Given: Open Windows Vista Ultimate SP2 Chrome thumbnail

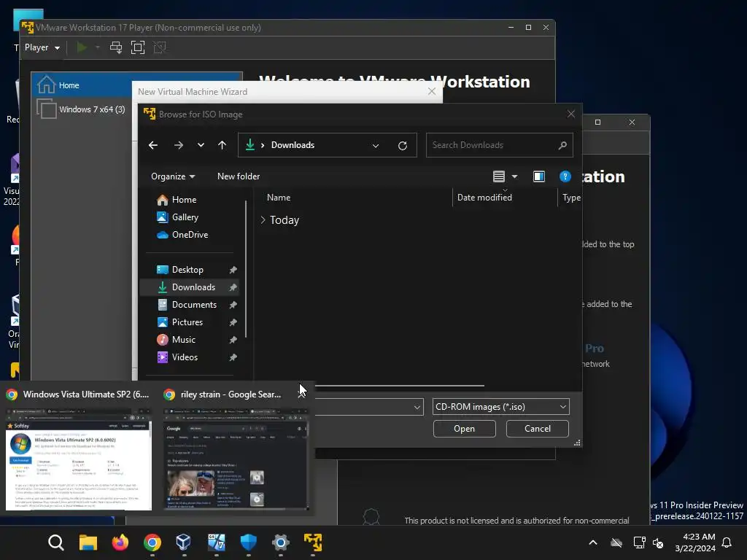Looking at the screenshot, I should pyautogui.click(x=79, y=459).
